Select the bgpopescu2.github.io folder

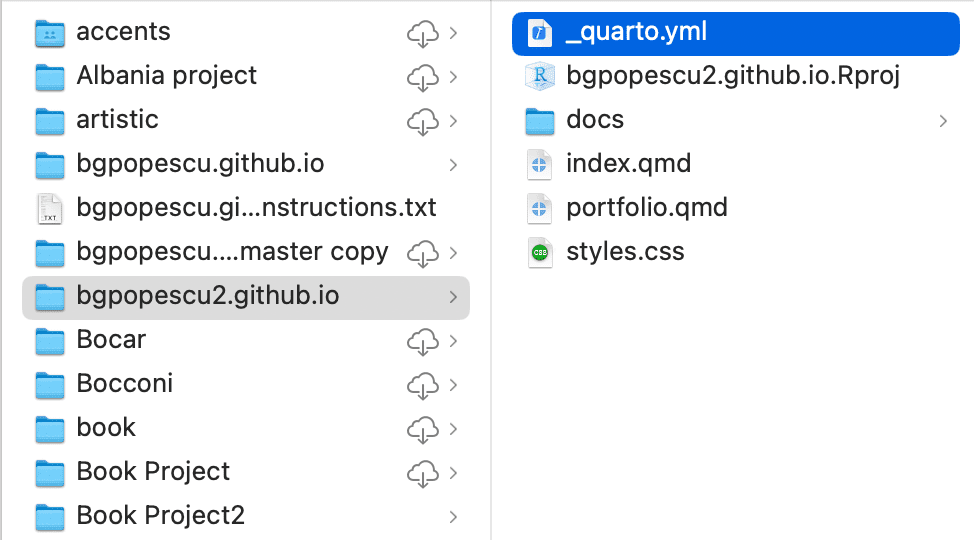207,296
